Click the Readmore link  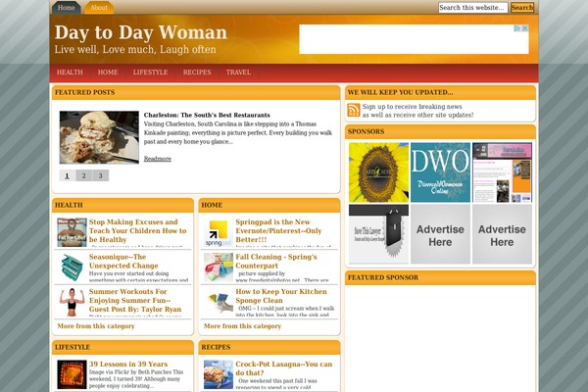click(158, 159)
